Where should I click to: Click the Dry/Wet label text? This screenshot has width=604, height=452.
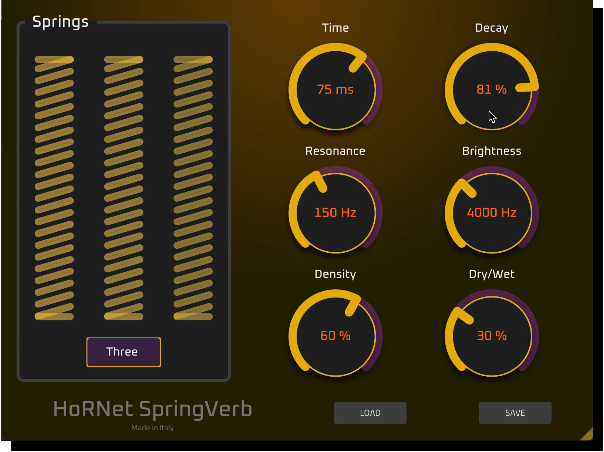(492, 274)
